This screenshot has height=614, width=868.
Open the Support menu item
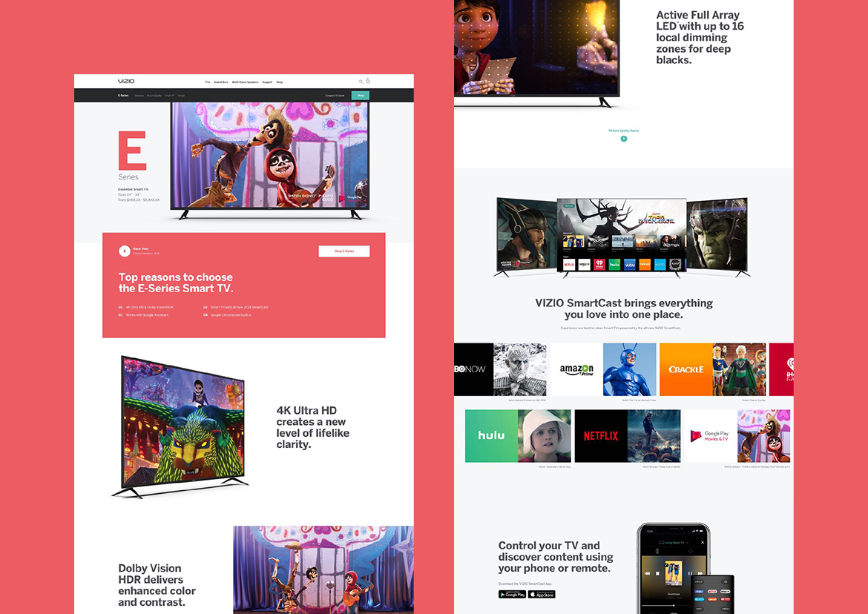pos(267,82)
